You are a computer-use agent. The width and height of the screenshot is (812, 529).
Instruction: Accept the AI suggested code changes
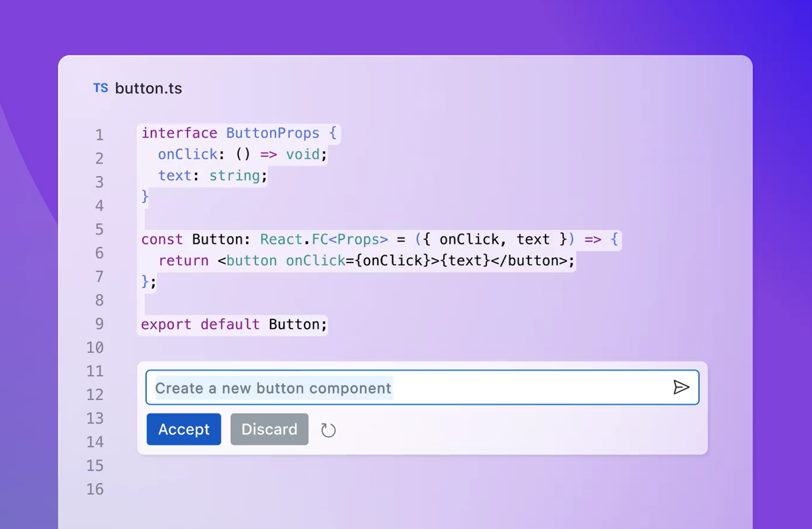[183, 429]
